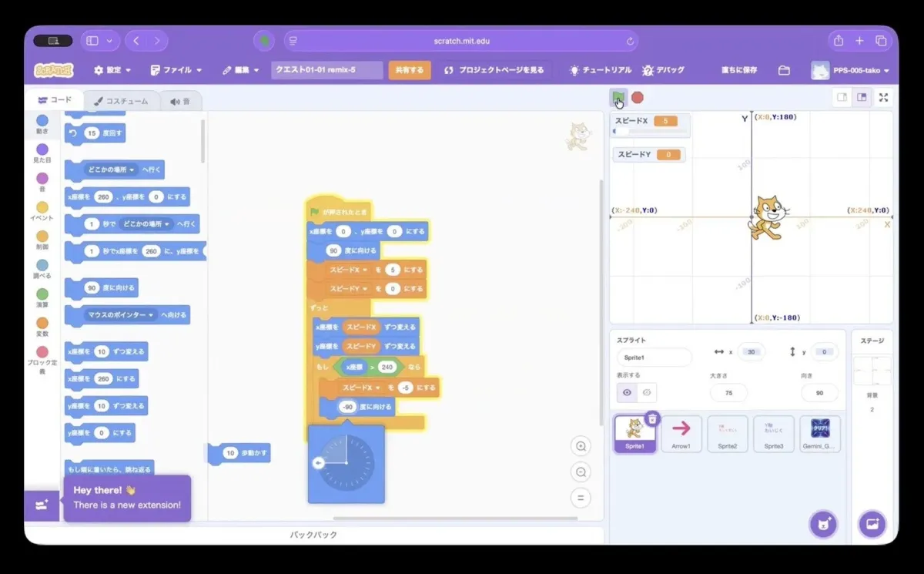Click the Choose a Sprite cat icon
Screen dimensions: 924x574
point(824,524)
